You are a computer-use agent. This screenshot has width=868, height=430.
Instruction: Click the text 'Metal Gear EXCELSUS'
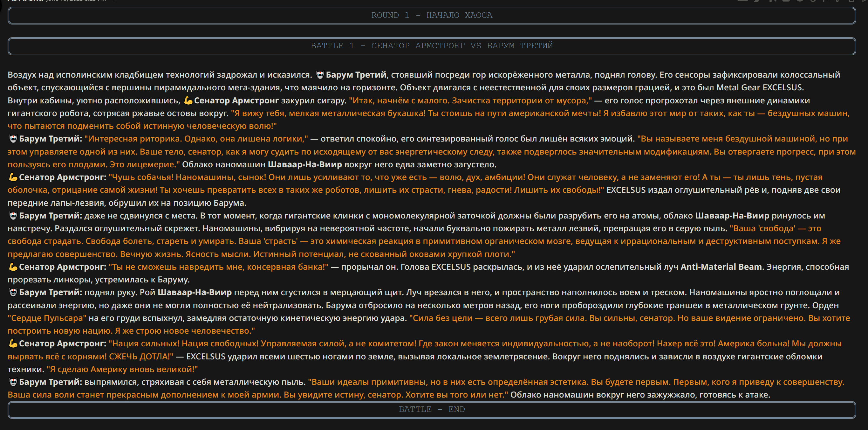[x=759, y=88]
